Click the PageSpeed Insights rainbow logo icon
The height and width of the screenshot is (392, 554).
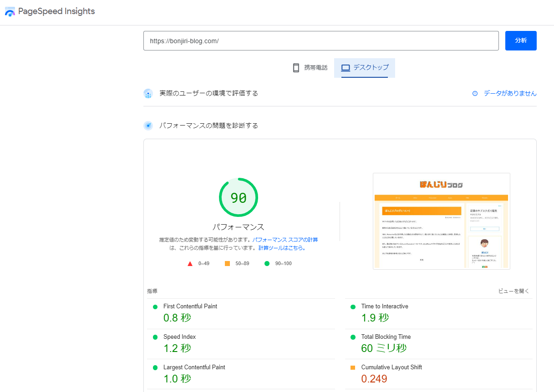tap(10, 11)
